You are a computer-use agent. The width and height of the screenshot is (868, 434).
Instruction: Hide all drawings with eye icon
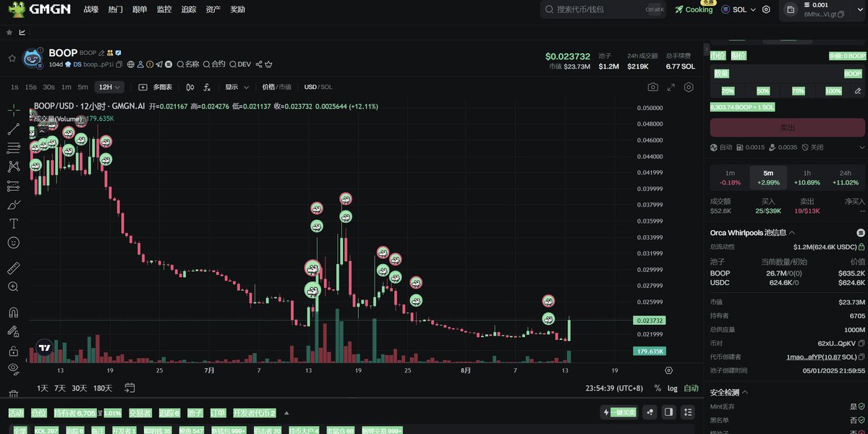pyautogui.click(x=13, y=369)
